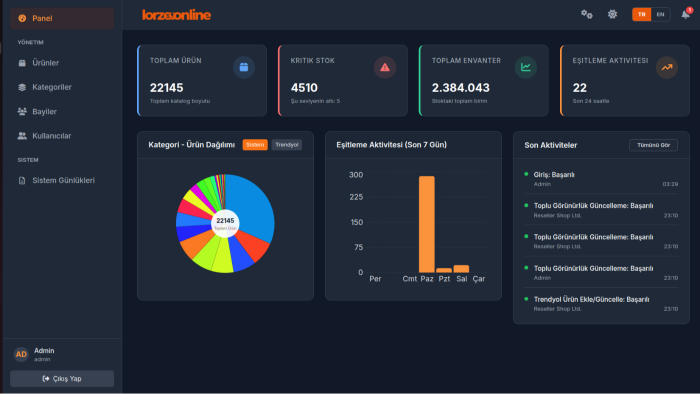Click the Çıkış Yap logout button
This screenshot has width=700, height=394.
click(x=62, y=378)
